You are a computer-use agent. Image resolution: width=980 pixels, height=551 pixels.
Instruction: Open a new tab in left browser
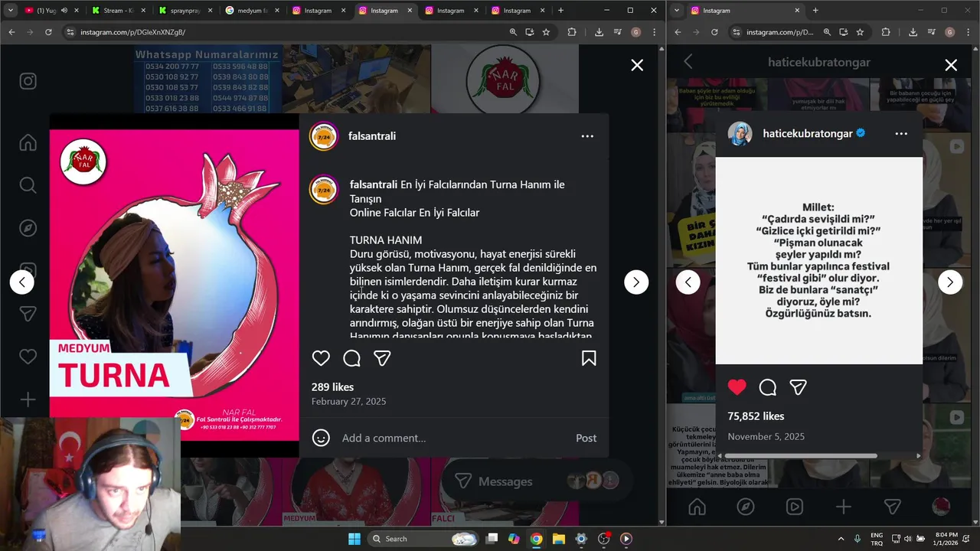coord(560,11)
